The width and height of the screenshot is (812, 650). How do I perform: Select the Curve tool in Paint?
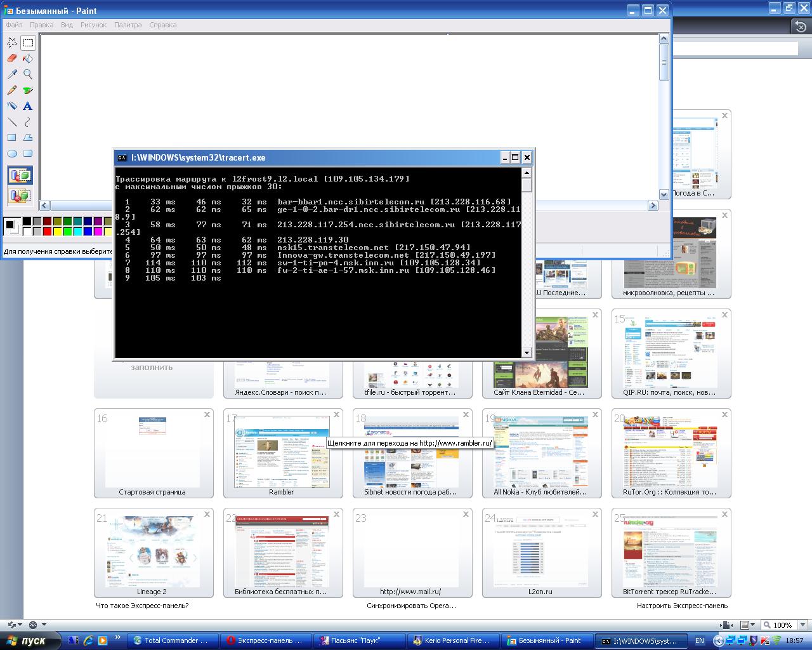pyautogui.click(x=28, y=122)
